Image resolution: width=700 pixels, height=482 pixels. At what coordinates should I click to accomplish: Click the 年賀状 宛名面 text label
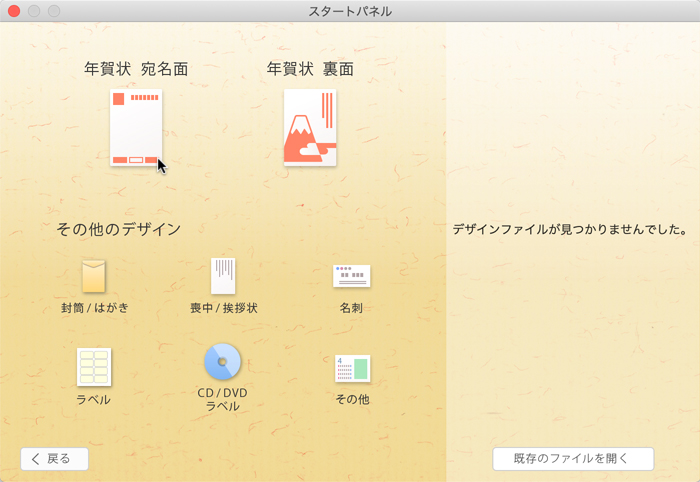tap(136, 69)
